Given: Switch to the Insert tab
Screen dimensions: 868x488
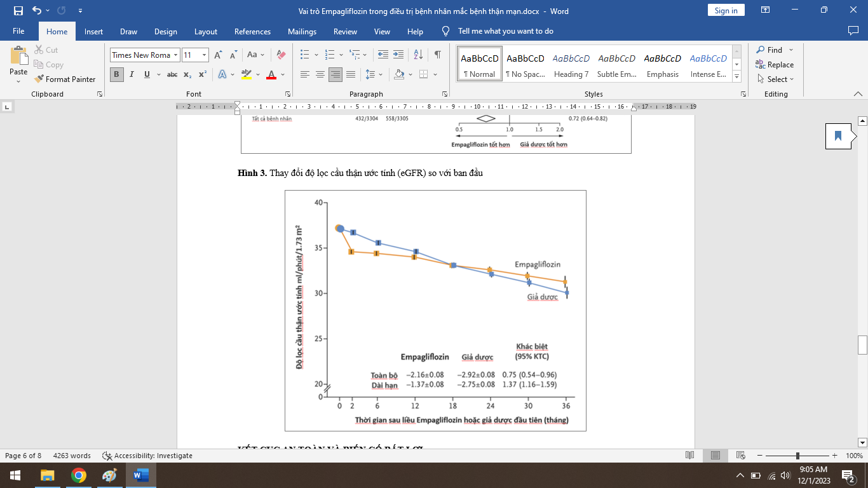Looking at the screenshot, I should point(93,31).
